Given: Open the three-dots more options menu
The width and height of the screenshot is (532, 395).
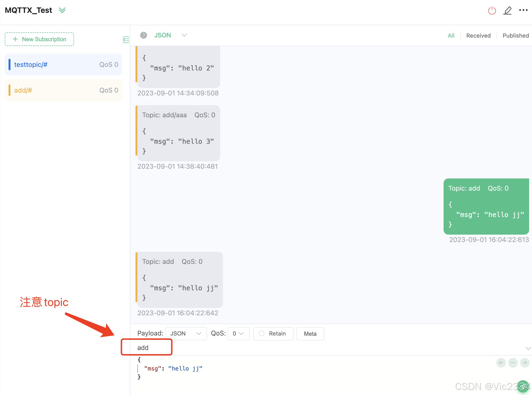Looking at the screenshot, I should (523, 10).
